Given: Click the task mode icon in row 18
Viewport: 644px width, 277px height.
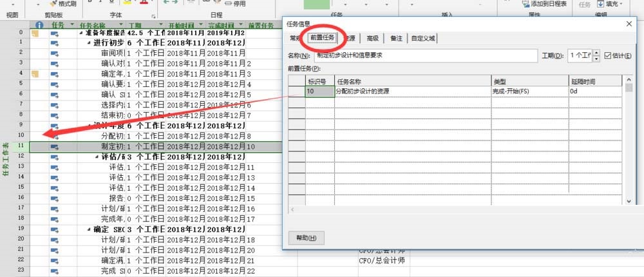Looking at the screenshot, I should pos(55,219).
